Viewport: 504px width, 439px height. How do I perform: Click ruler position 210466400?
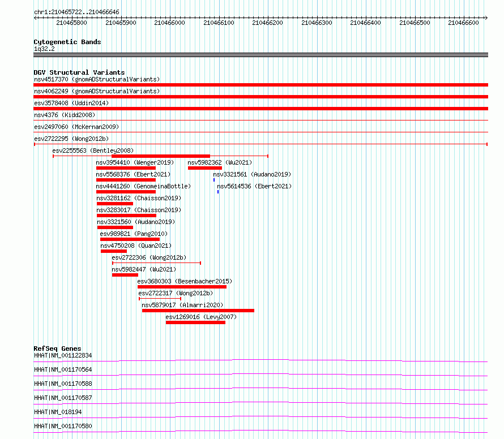365,23
